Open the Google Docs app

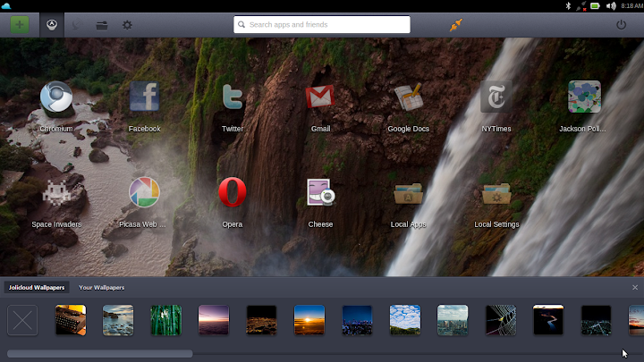tap(408, 98)
